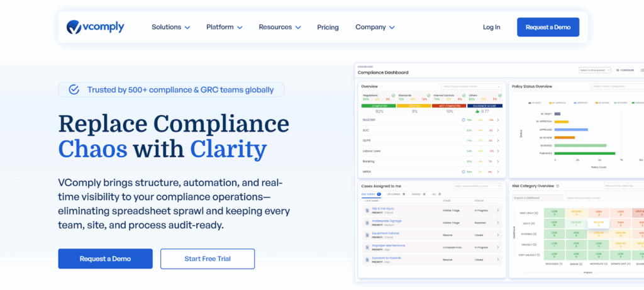Click the VComply logo in the header

pyautogui.click(x=96, y=27)
